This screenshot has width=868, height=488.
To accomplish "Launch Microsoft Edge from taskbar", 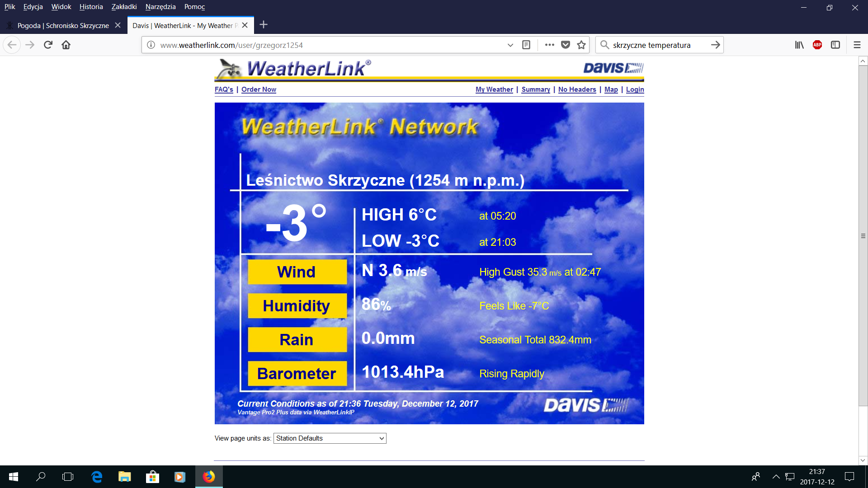I will [x=97, y=477].
